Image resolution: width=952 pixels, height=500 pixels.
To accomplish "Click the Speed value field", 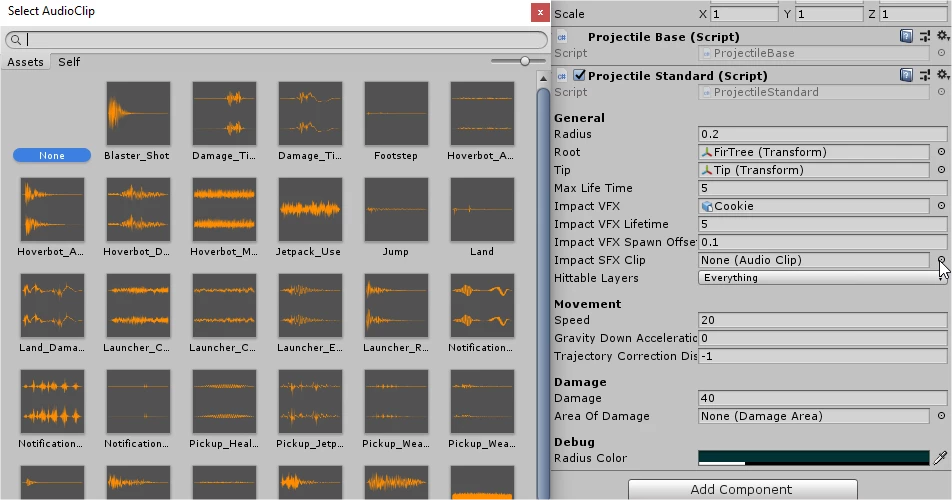I will pyautogui.click(x=823, y=320).
